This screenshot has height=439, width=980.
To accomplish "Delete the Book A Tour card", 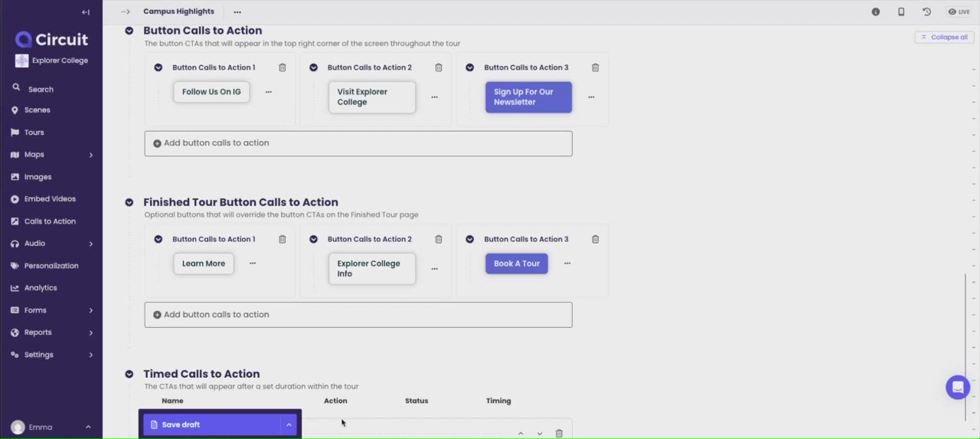I will (595, 239).
